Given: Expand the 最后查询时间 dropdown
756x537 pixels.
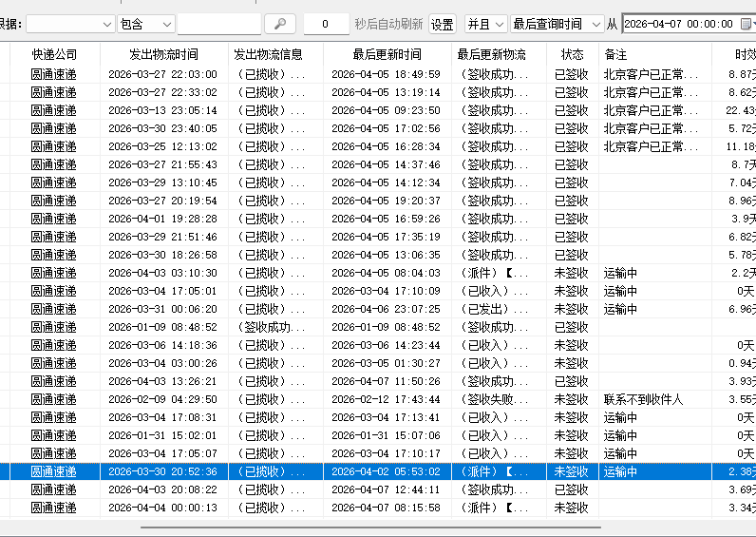Looking at the screenshot, I should [557, 24].
